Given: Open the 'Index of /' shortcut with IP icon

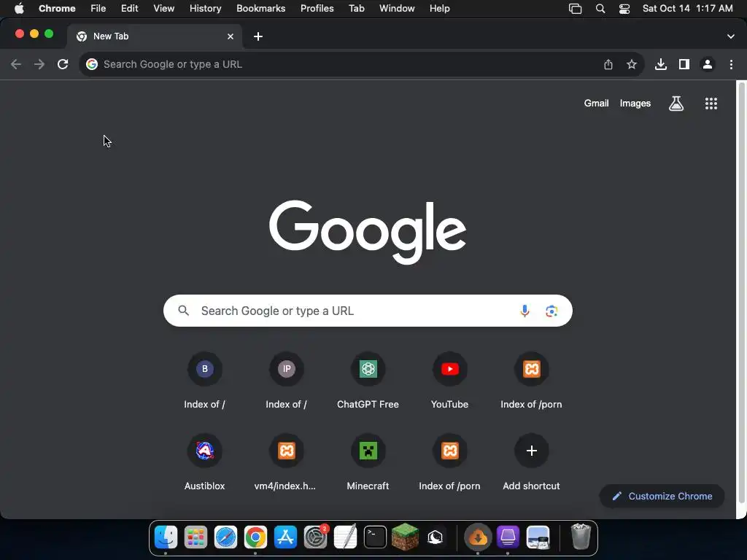Looking at the screenshot, I should (286, 381).
